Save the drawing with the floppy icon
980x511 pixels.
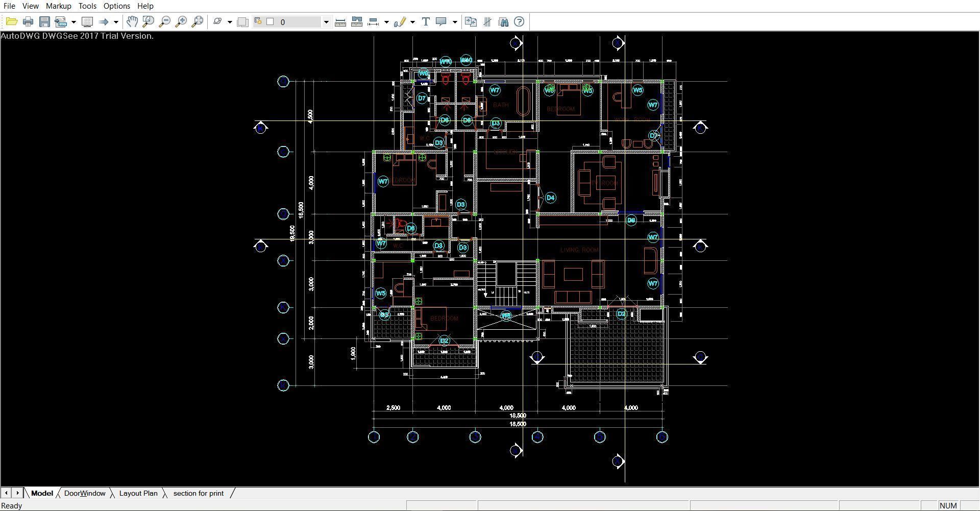[44, 21]
